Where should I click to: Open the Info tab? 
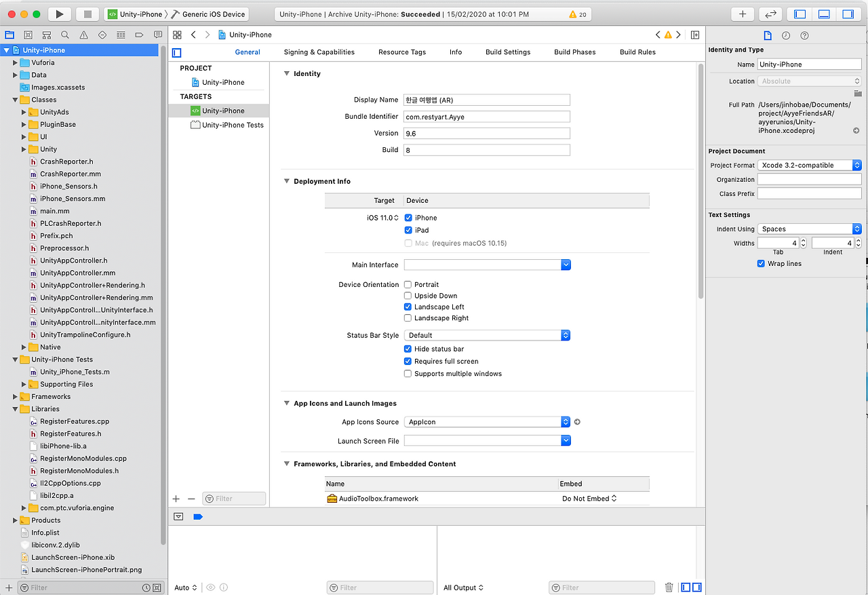pyautogui.click(x=456, y=52)
